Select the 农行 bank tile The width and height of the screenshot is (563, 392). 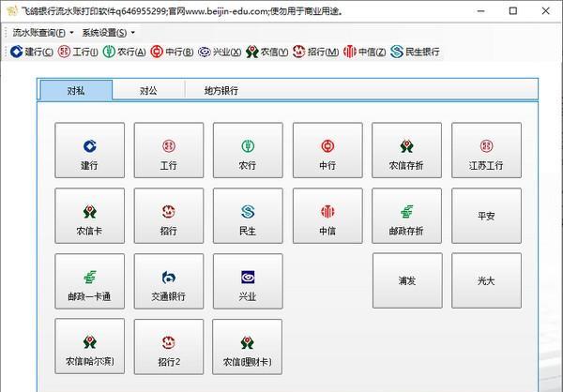point(248,150)
